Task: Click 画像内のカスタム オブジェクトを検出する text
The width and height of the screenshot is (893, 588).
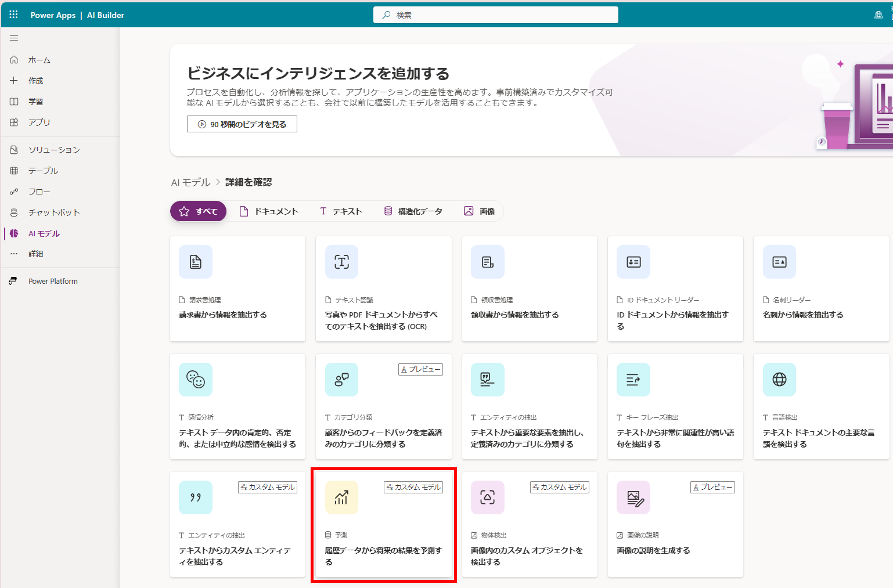Action: (x=527, y=556)
